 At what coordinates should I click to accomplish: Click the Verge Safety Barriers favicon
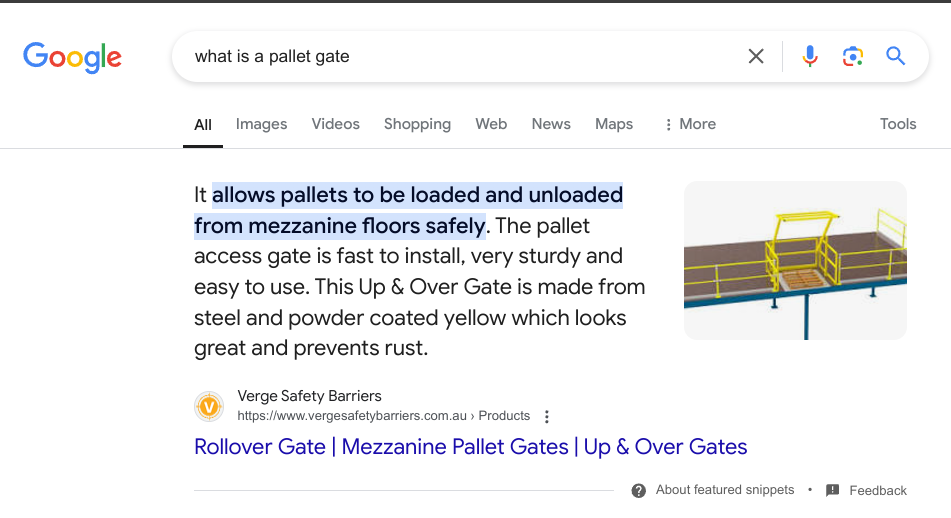pyautogui.click(x=209, y=406)
